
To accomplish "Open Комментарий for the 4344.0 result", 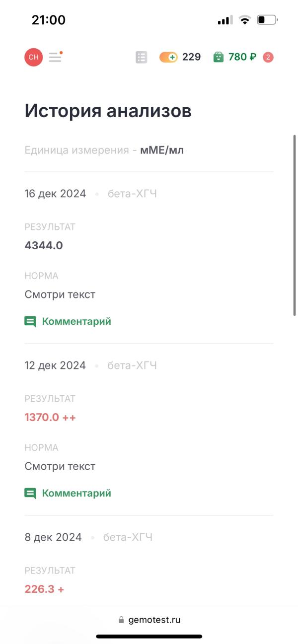I will click(76, 321).
